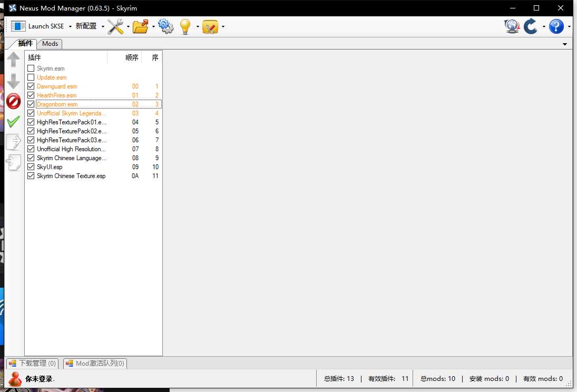
Task: Disable all plugins with red prohibition icon
Action: [14, 101]
